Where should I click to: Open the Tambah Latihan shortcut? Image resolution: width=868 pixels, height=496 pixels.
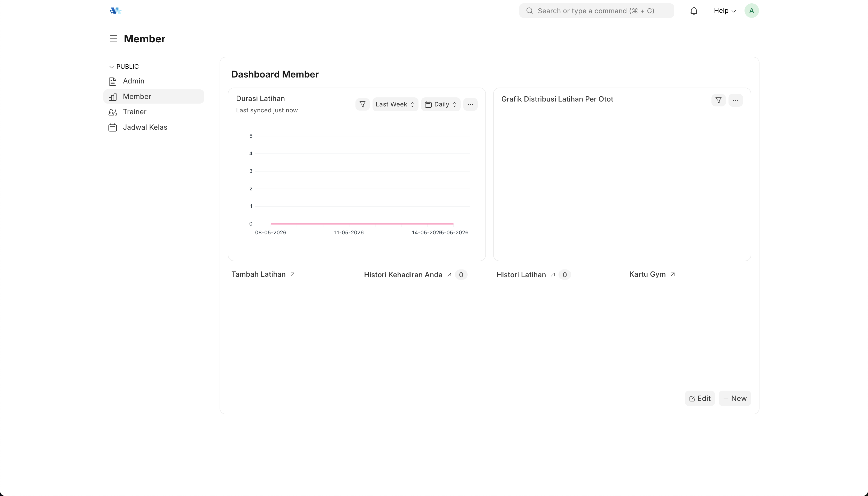tap(259, 274)
